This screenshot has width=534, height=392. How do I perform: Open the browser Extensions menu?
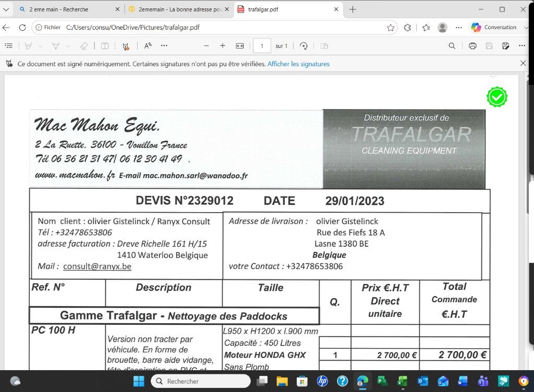(407, 28)
